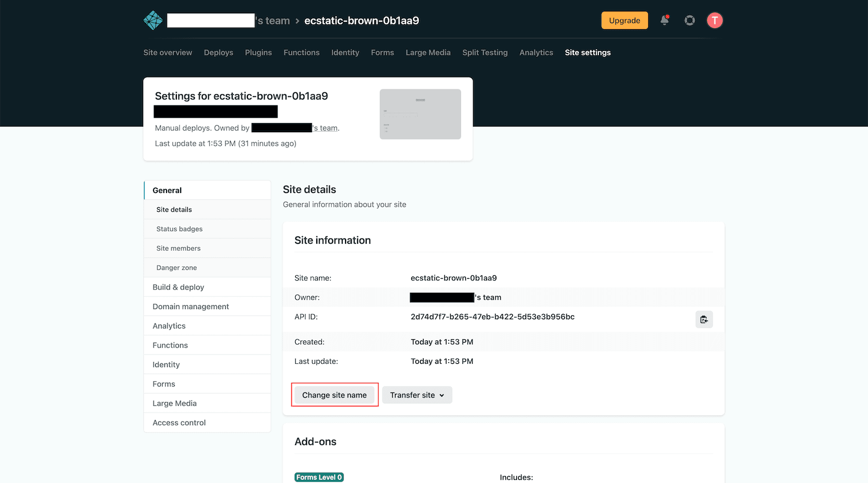Open the top Analytics tab
This screenshot has width=868, height=483.
point(536,53)
